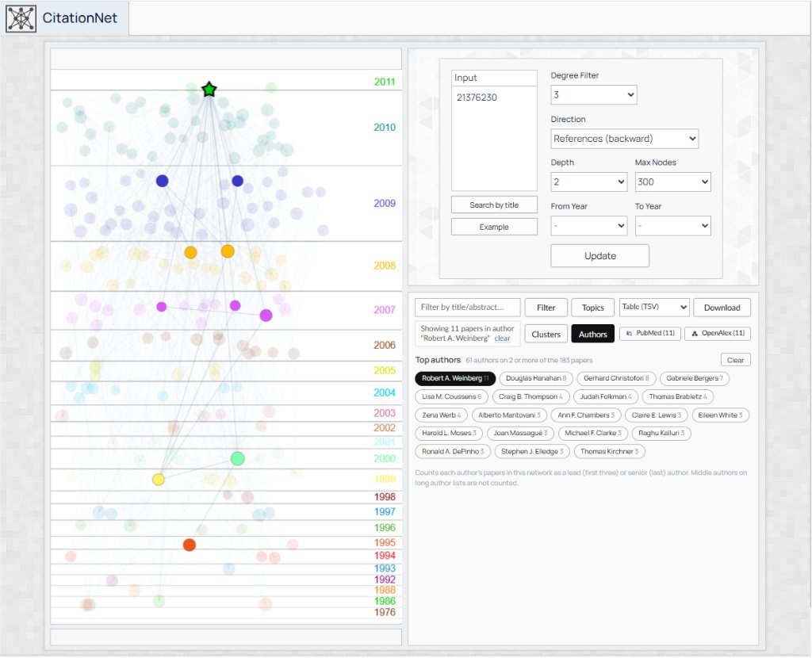Select the largest magenta node in 2007
This screenshot has width=812, height=658.
pyautogui.click(x=266, y=316)
